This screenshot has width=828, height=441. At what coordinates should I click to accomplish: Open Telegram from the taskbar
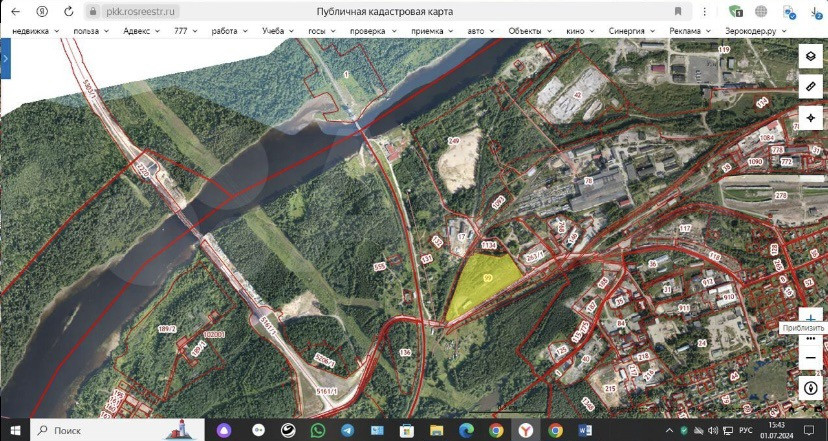pos(347,430)
